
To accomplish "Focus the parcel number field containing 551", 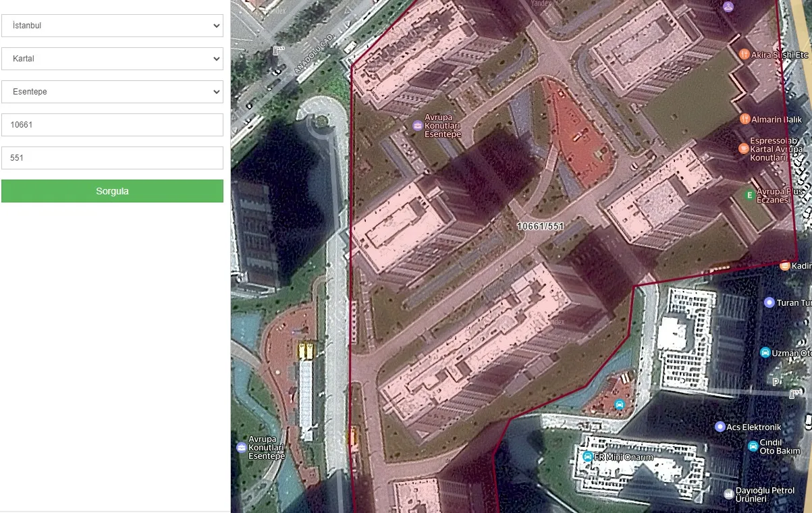I will pos(112,158).
